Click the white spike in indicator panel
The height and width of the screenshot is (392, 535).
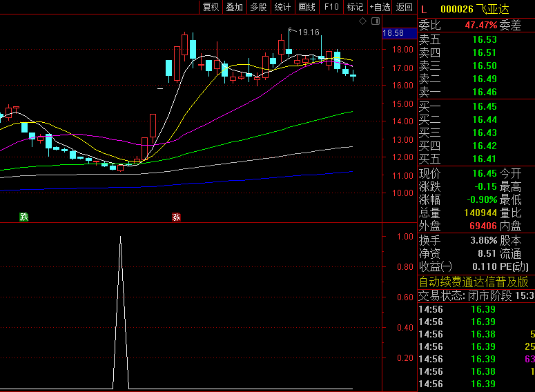[x=120, y=312]
